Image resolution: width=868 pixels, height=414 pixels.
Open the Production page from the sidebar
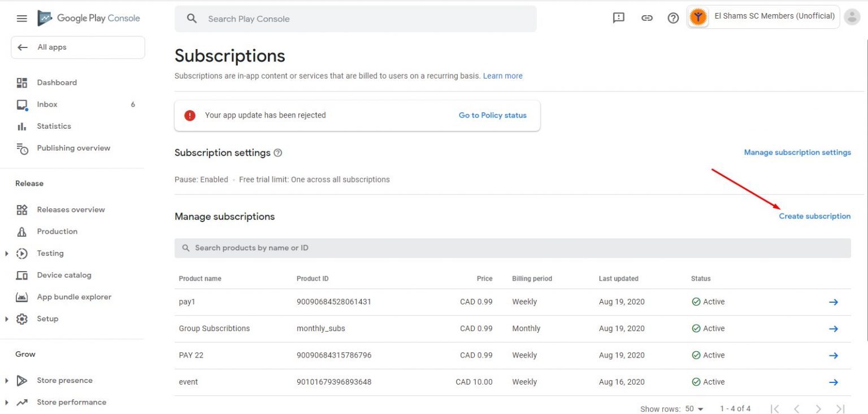click(x=23, y=231)
